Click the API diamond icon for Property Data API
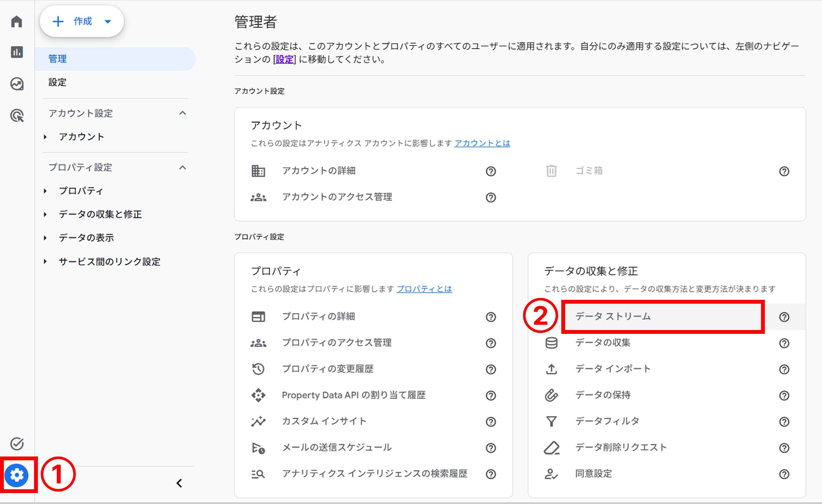The width and height of the screenshot is (822, 504). coord(258,395)
